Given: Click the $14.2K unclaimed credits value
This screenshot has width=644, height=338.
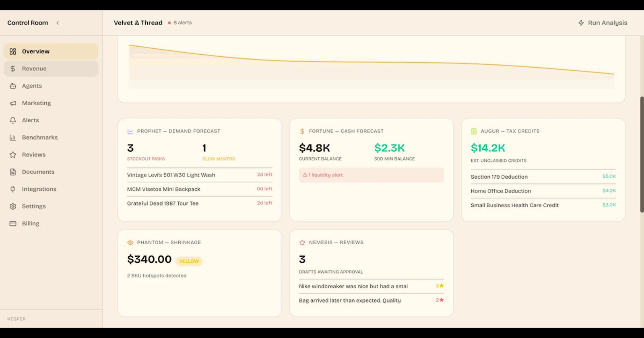Looking at the screenshot, I should 488,148.
